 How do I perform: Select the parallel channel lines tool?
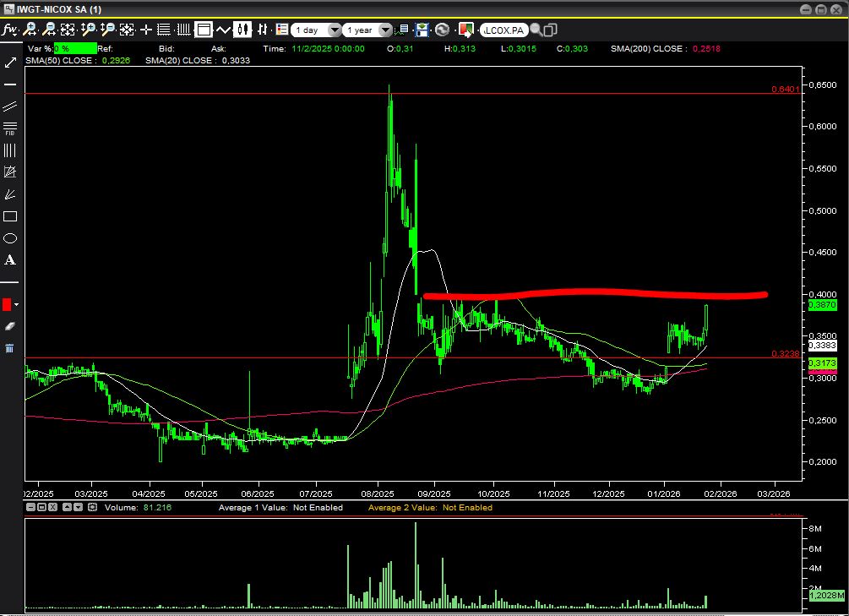click(10, 106)
